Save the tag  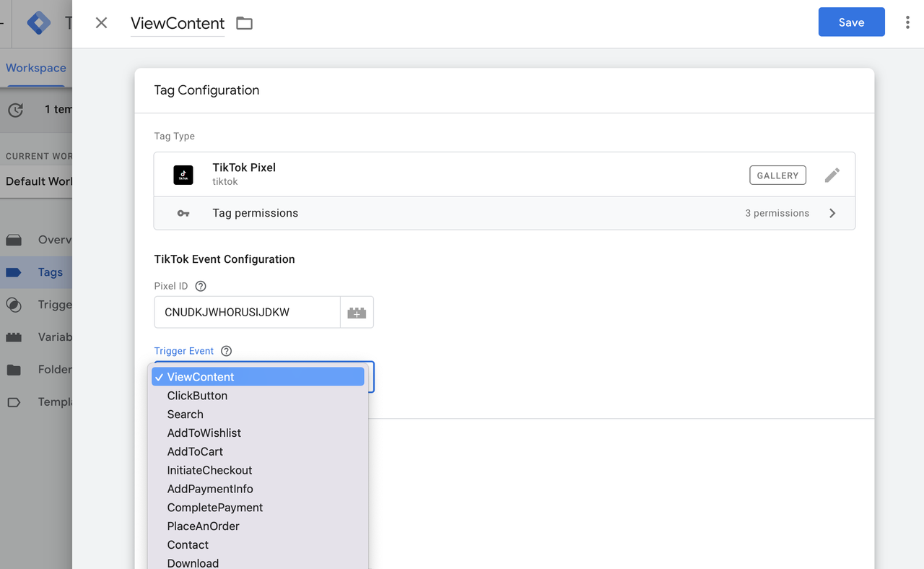tap(851, 22)
